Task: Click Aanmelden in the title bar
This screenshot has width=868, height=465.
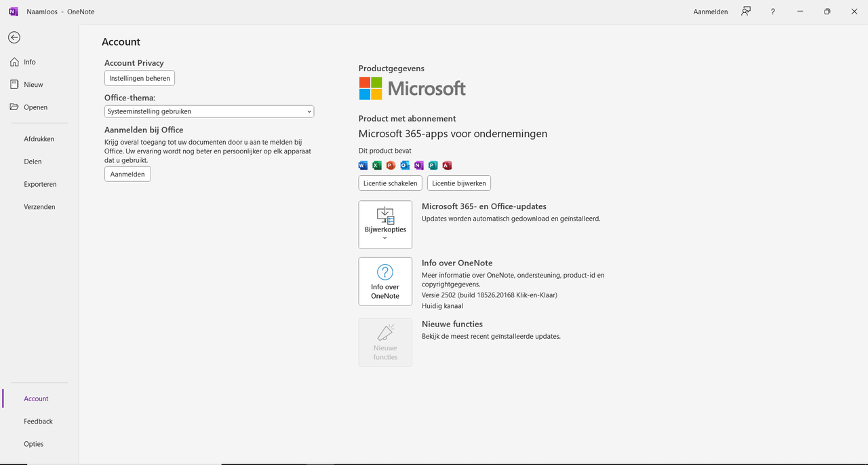Action: click(711, 12)
